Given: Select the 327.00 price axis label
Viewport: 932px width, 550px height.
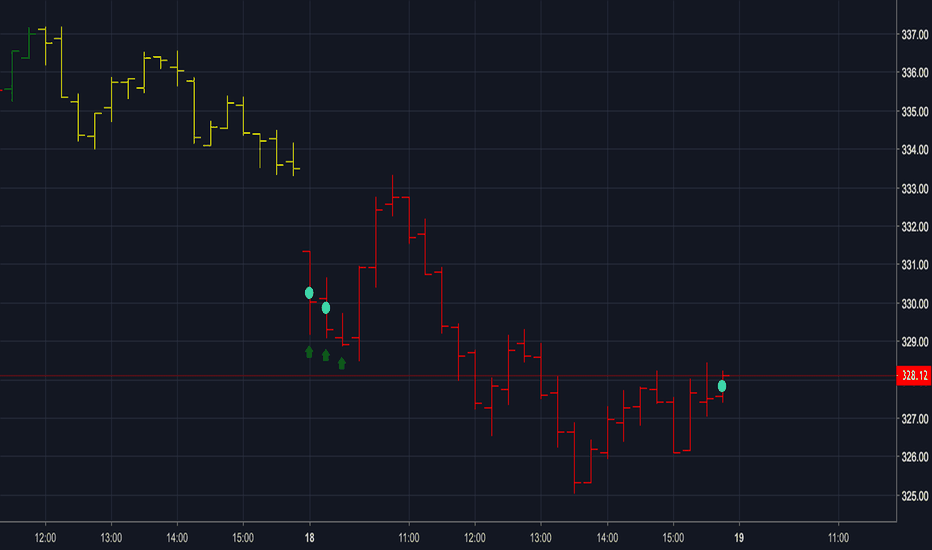Looking at the screenshot, I should [915, 419].
